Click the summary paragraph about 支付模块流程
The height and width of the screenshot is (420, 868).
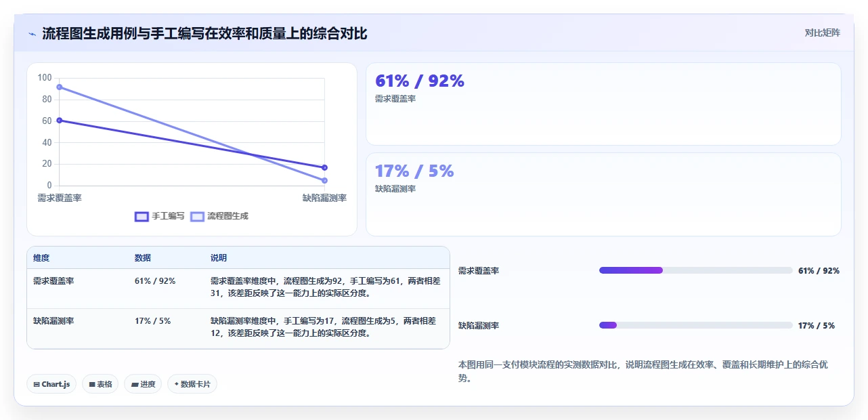643,371
